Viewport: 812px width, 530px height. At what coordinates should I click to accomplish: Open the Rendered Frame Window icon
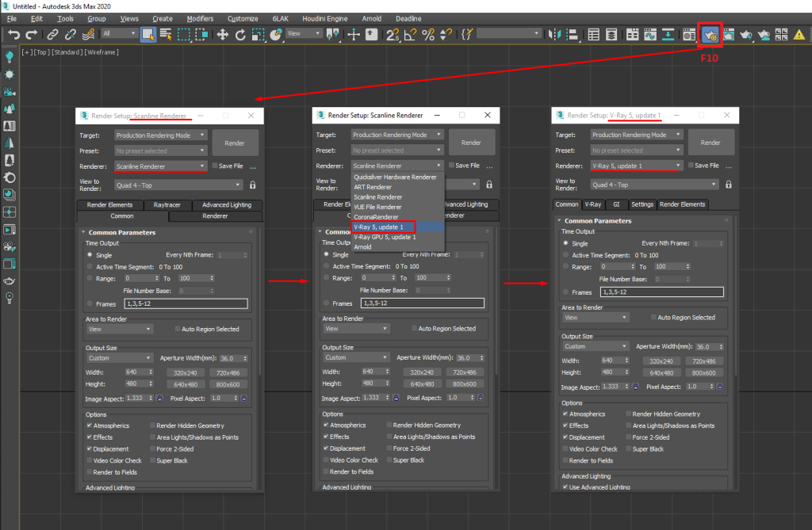pyautogui.click(x=729, y=34)
